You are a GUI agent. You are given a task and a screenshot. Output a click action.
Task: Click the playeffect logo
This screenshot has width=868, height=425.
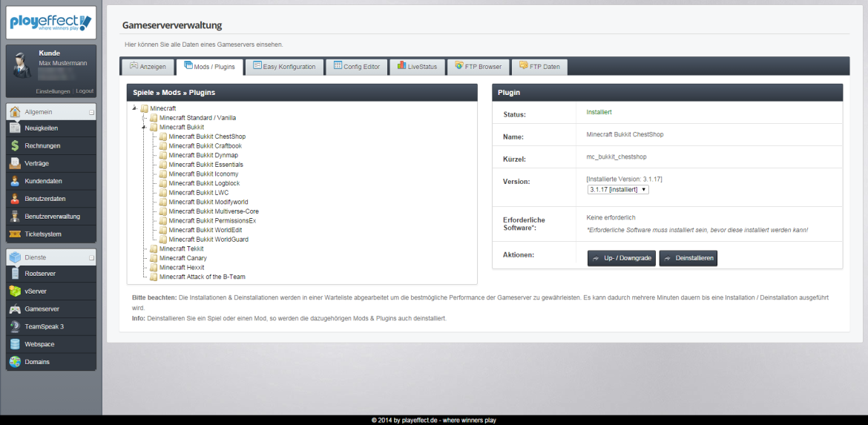[51, 23]
